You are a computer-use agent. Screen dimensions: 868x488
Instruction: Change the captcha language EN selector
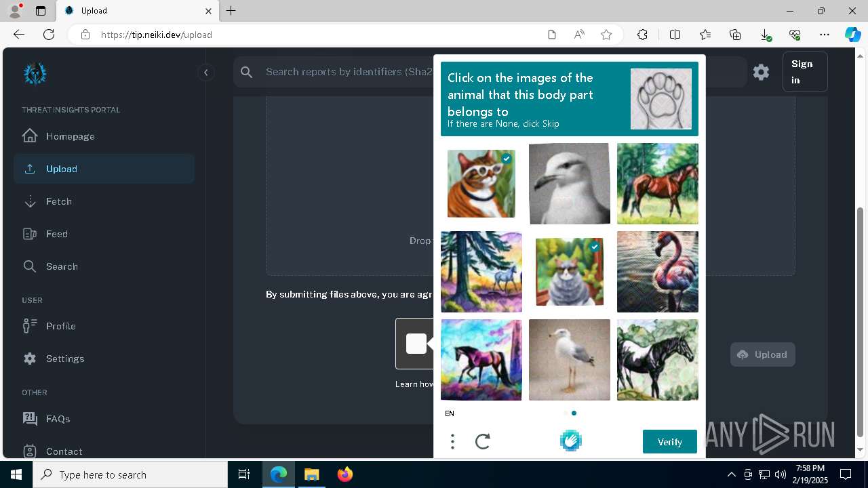coord(450,413)
